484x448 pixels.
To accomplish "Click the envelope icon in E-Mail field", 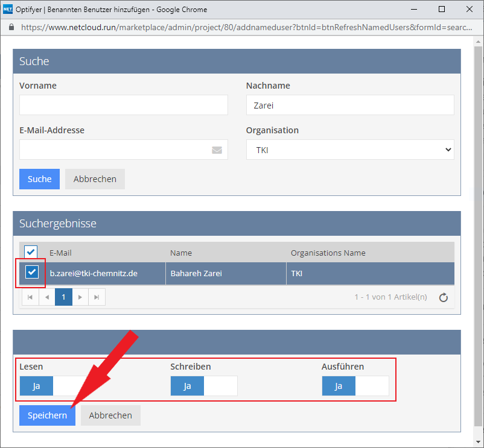I will click(x=217, y=150).
